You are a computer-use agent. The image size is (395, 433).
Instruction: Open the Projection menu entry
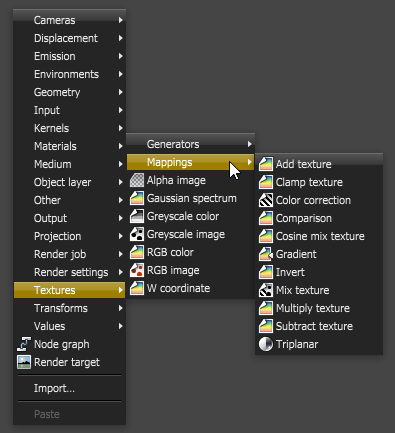tap(69, 236)
